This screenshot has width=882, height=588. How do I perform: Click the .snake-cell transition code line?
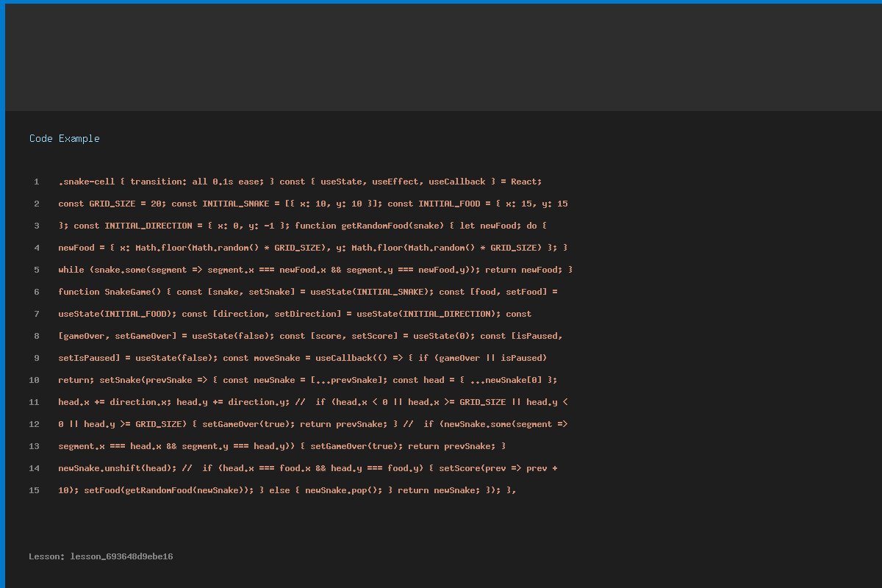click(x=300, y=182)
